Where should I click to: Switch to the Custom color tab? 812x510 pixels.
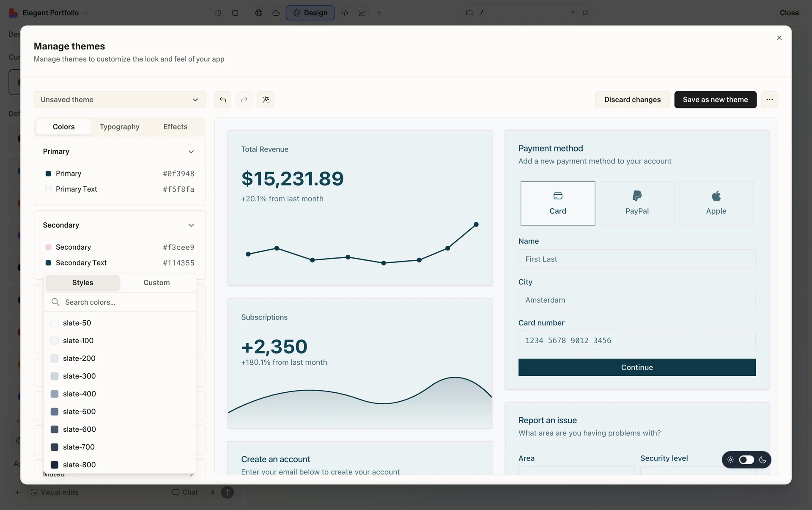pyautogui.click(x=156, y=282)
